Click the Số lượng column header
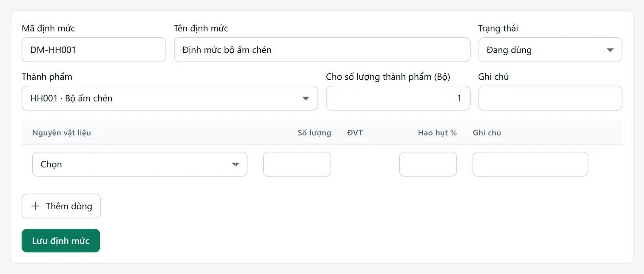Viewport: 644px width, 274px height. 314,133
